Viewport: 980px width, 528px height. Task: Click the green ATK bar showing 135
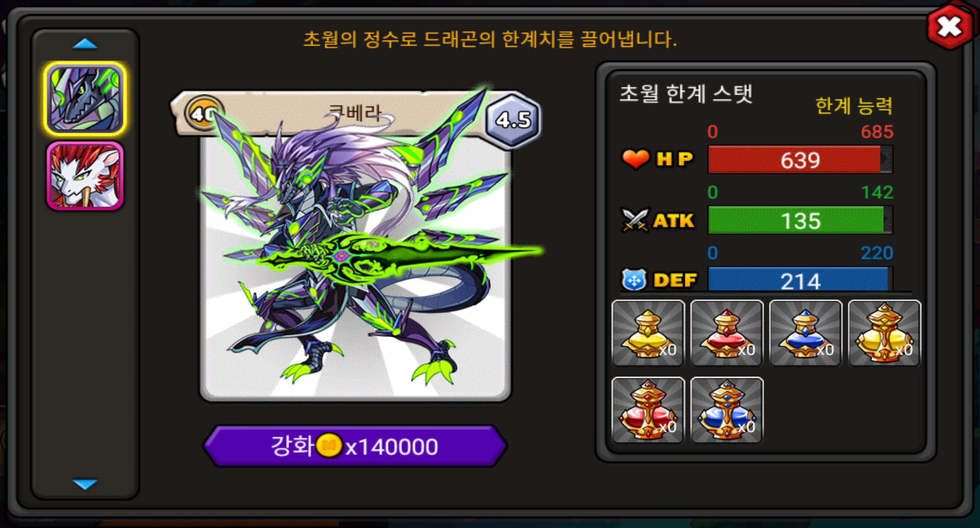[x=800, y=220]
